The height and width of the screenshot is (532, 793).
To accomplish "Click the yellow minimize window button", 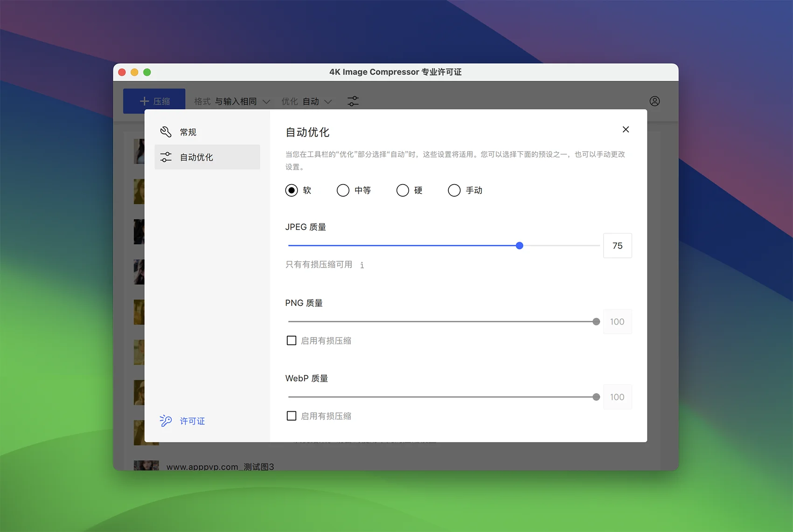I will [x=134, y=72].
